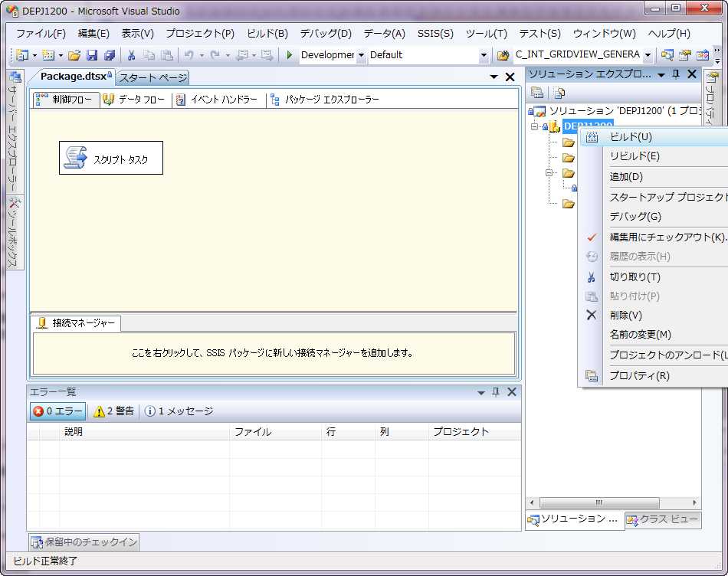Open the Default platform dropdown
Screen dimensions: 728x576
point(484,55)
